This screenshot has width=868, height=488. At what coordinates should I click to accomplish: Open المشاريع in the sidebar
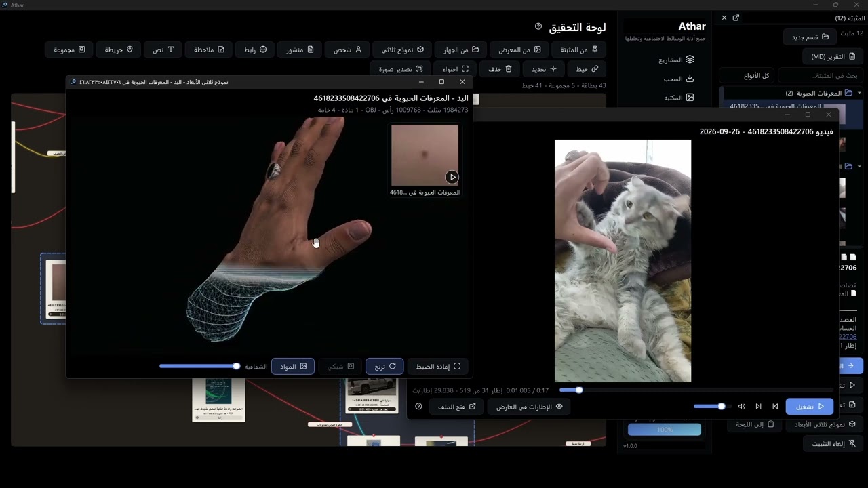coord(676,60)
